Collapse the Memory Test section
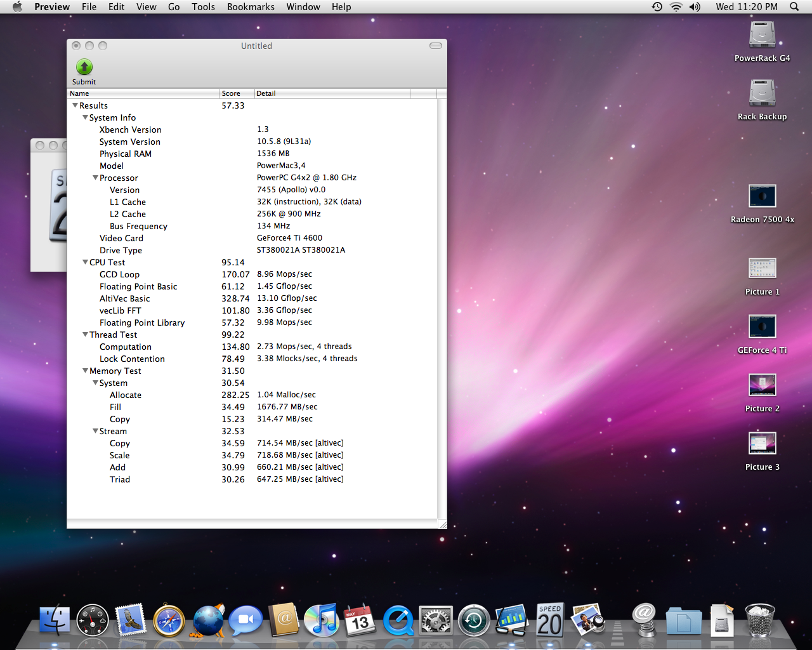812x650 pixels. (x=85, y=371)
